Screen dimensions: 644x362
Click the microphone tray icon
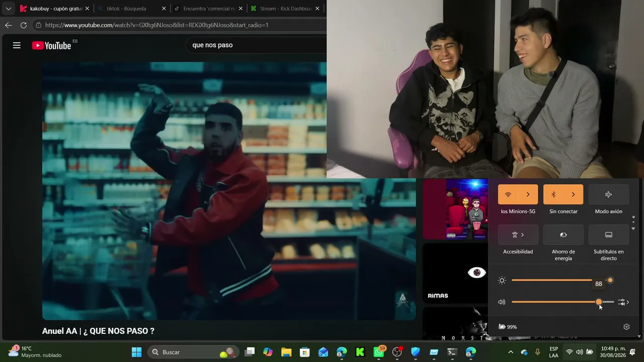coord(537,352)
